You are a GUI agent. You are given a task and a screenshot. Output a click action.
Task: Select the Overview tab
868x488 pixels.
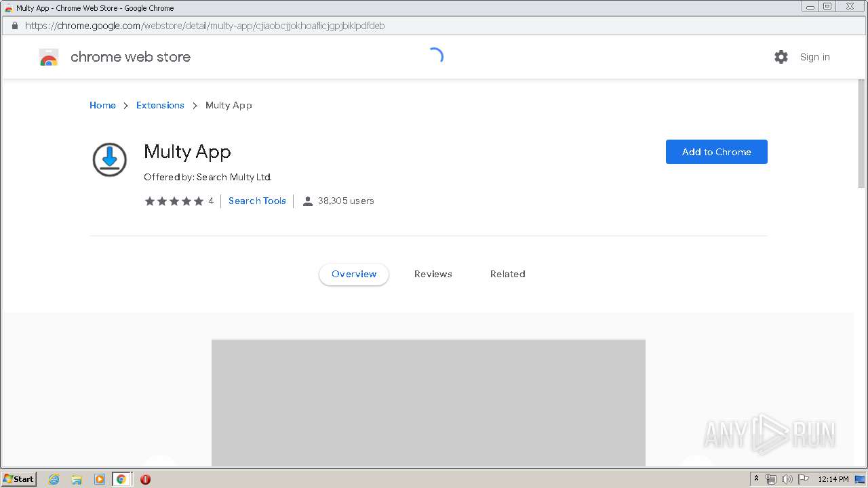coord(354,274)
